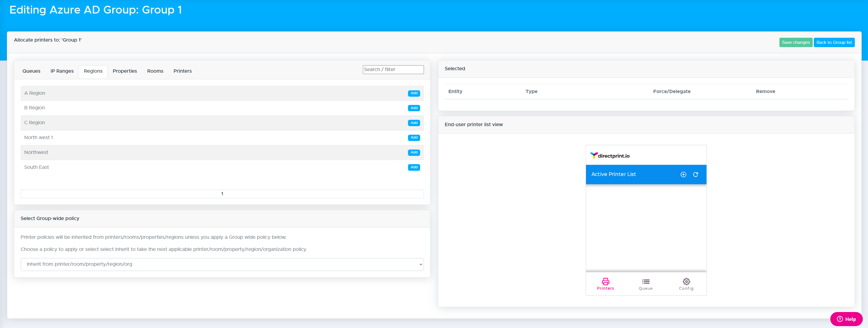Open the Rooms tab
The width and height of the screenshot is (868, 328).
click(x=155, y=71)
